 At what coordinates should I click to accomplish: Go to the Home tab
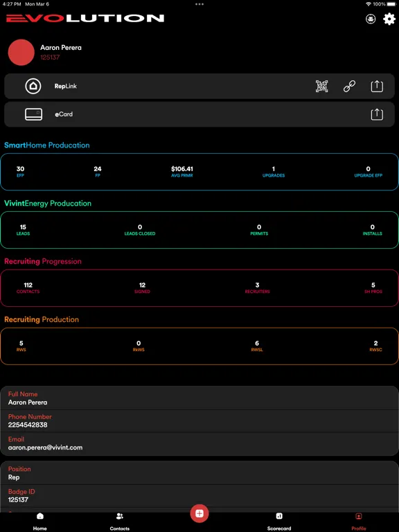point(39,522)
